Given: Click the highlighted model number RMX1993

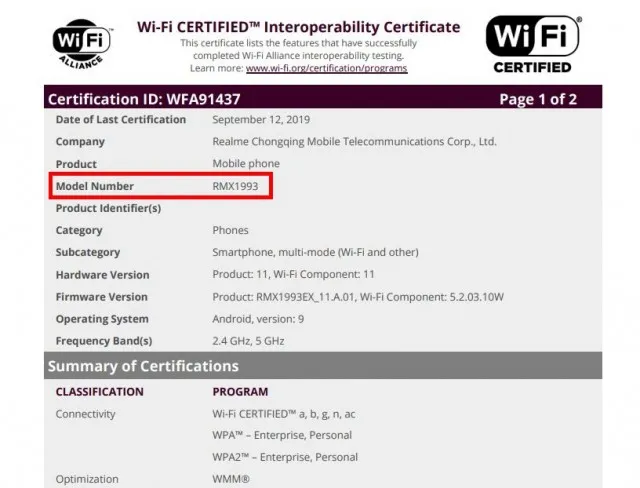Looking at the screenshot, I should point(239,186).
